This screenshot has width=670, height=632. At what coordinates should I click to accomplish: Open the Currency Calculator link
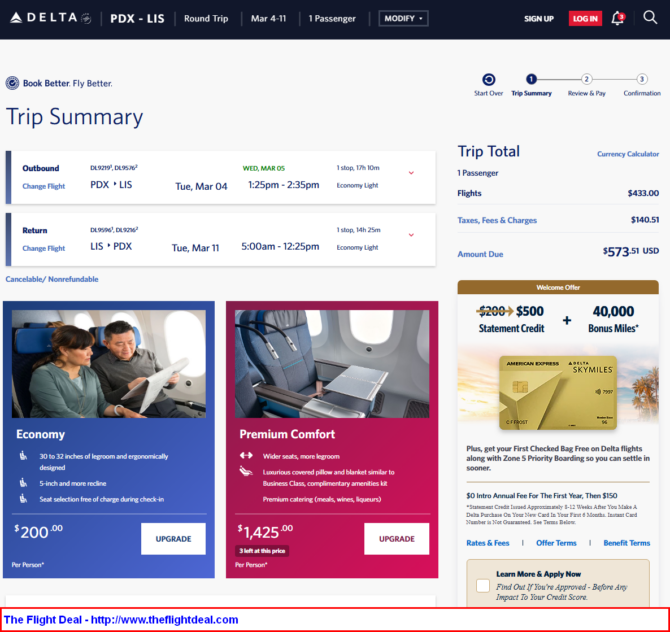[x=628, y=154]
